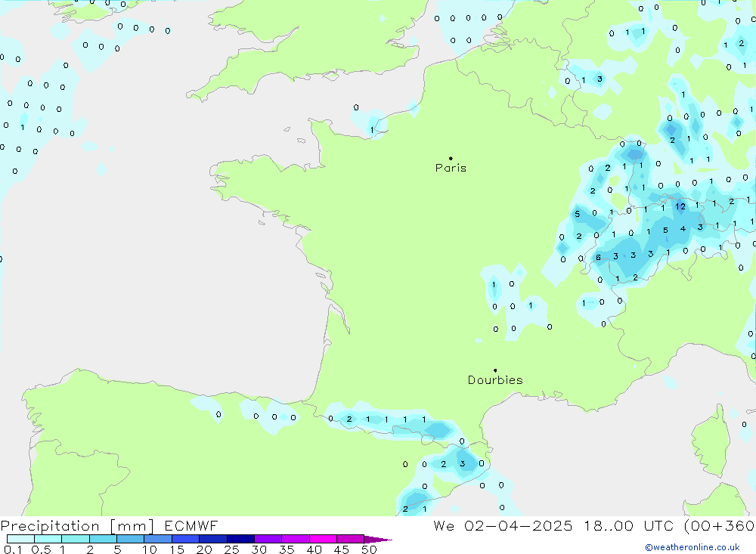
Task: Pick the 30–35 mm purple legend swatch
Action: click(x=268, y=539)
